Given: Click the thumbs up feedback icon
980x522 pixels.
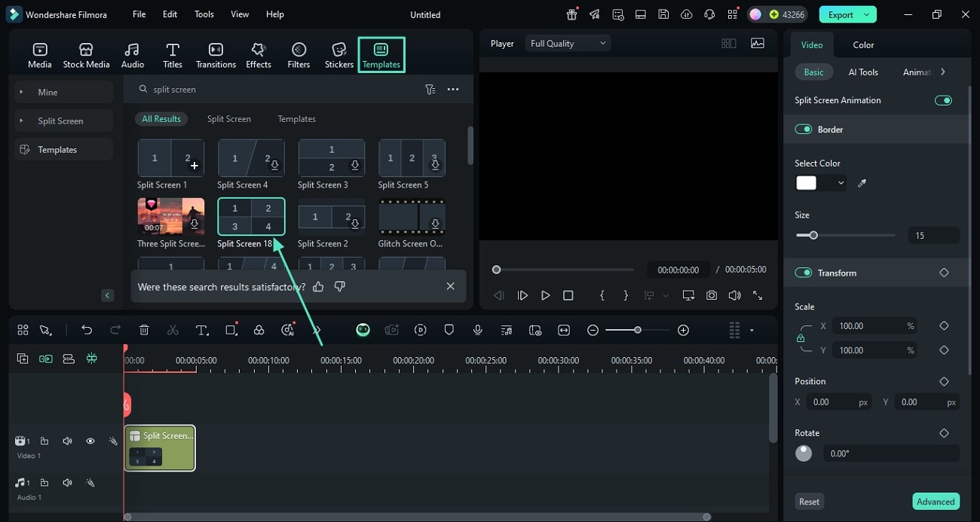Looking at the screenshot, I should (x=318, y=286).
